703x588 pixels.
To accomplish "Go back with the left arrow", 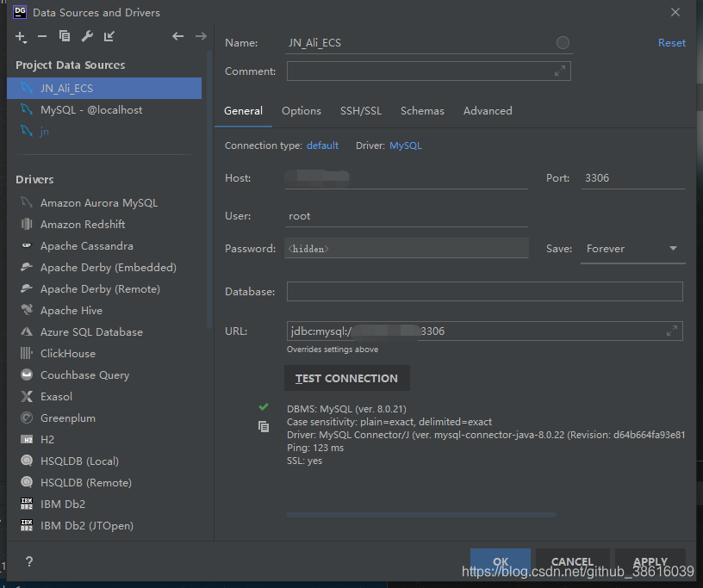I will point(178,36).
